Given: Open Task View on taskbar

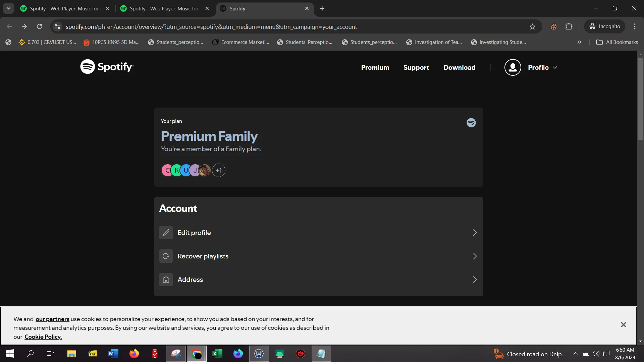Looking at the screenshot, I should click(50, 354).
